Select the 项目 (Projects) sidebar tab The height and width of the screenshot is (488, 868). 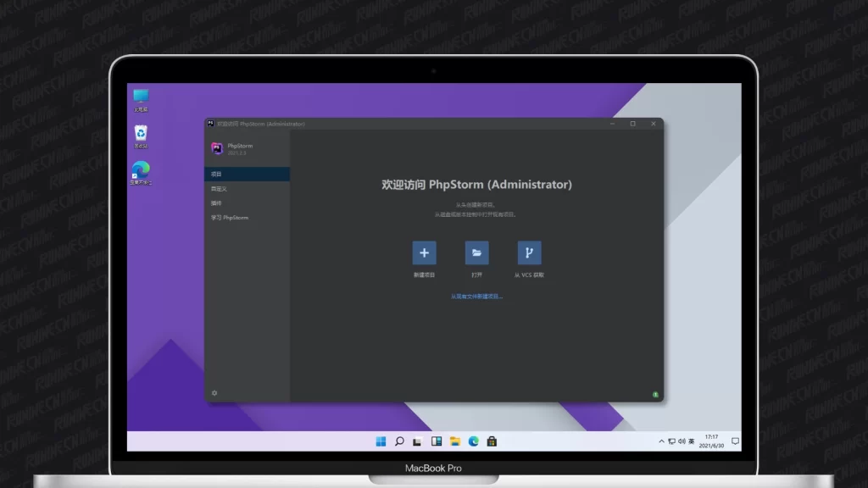(247, 174)
